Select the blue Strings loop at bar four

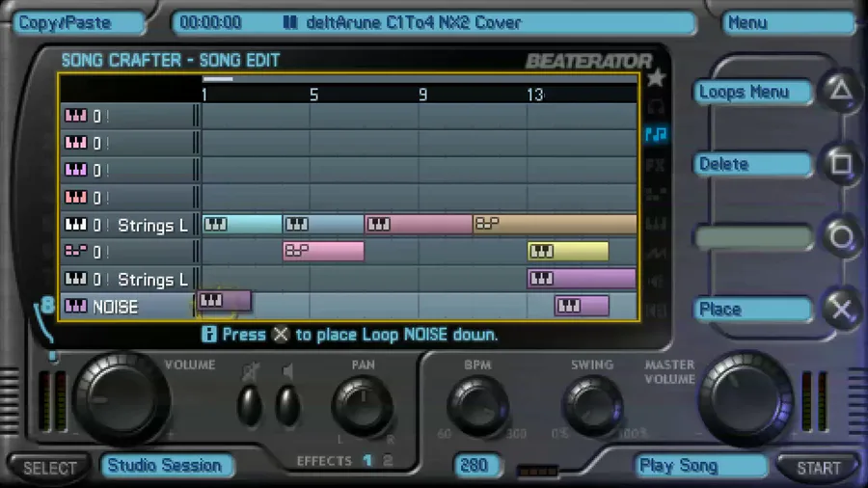[x=324, y=224]
